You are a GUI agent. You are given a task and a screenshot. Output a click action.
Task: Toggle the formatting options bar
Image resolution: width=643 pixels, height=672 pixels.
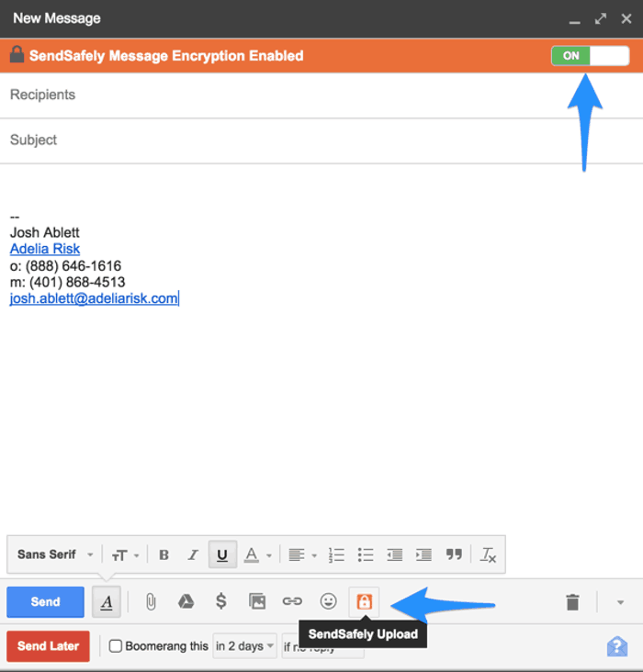click(x=107, y=601)
